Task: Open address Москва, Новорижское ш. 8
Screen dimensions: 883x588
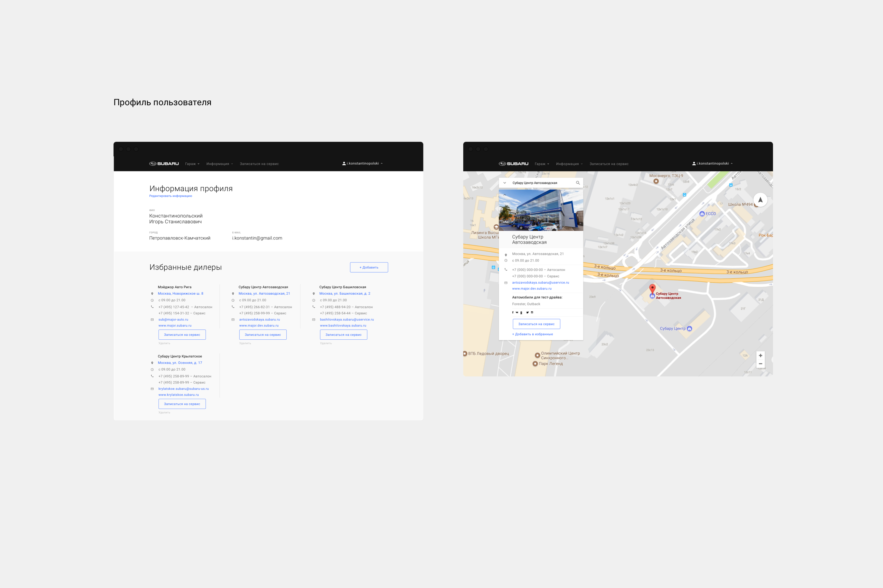Action: tap(180, 294)
